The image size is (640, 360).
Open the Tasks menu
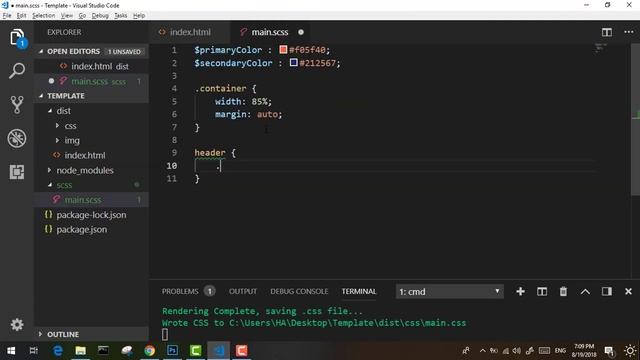[x=120, y=16]
